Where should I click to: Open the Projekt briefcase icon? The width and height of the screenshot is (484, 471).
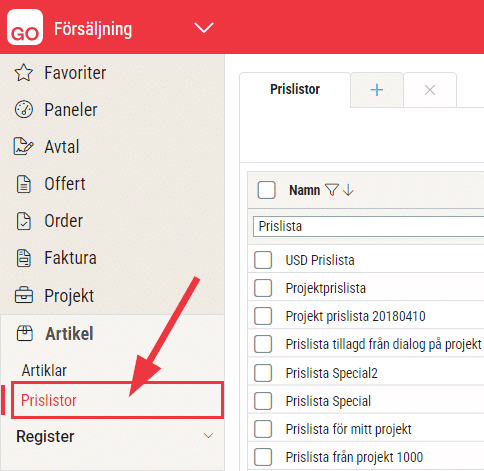(24, 295)
